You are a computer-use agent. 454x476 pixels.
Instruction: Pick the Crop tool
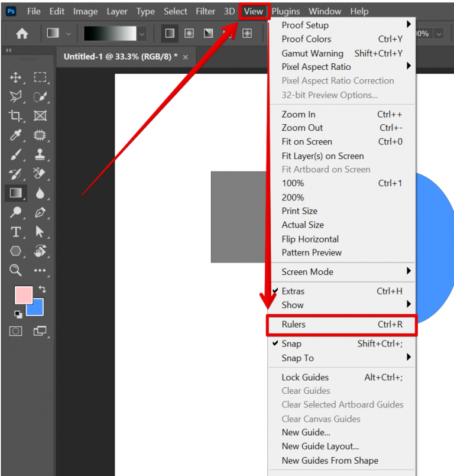click(x=16, y=116)
